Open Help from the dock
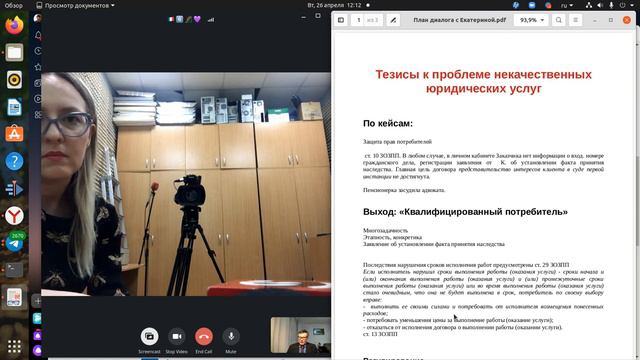The width and height of the screenshot is (640, 360). [x=14, y=161]
